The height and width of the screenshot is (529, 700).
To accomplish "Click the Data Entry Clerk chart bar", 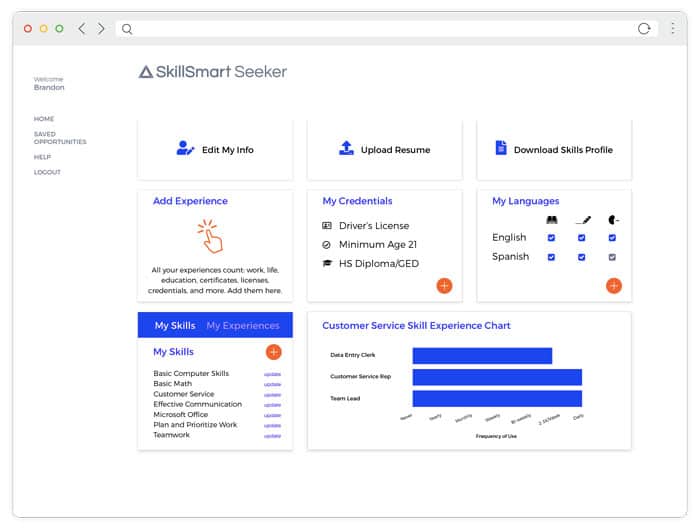I will point(482,356).
